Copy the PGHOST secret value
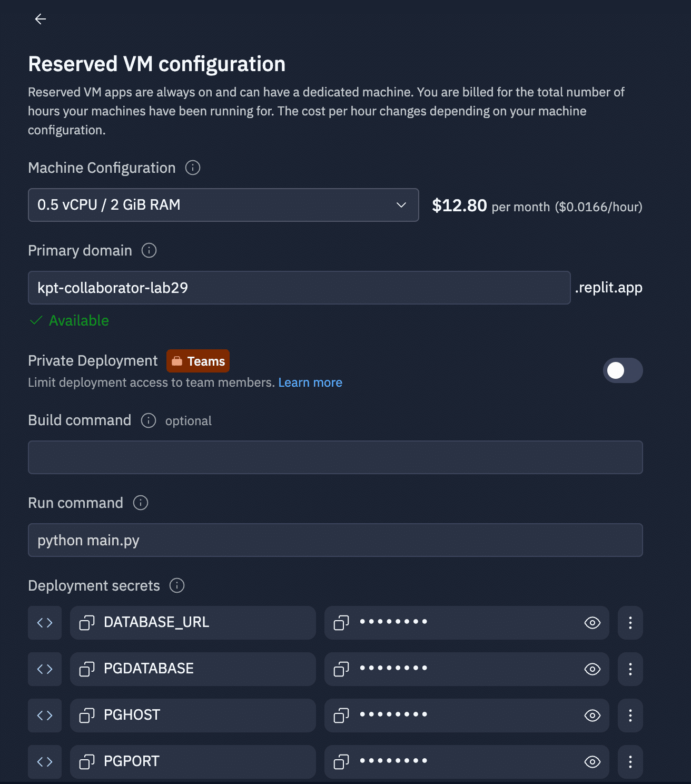Screen dimensions: 691x784 click(x=341, y=716)
